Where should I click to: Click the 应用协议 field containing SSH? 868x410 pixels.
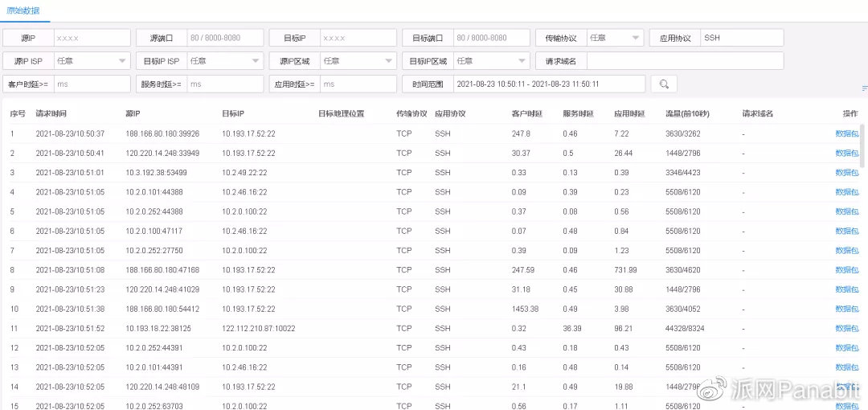click(742, 38)
